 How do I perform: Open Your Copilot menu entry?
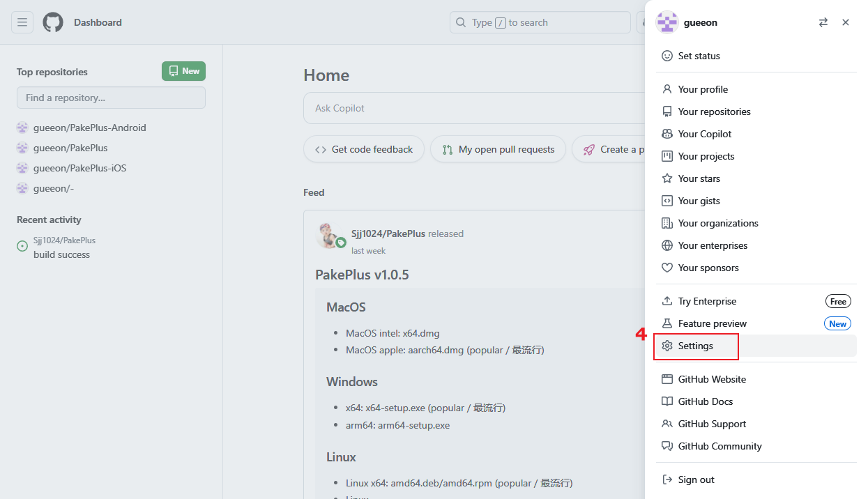tap(705, 134)
